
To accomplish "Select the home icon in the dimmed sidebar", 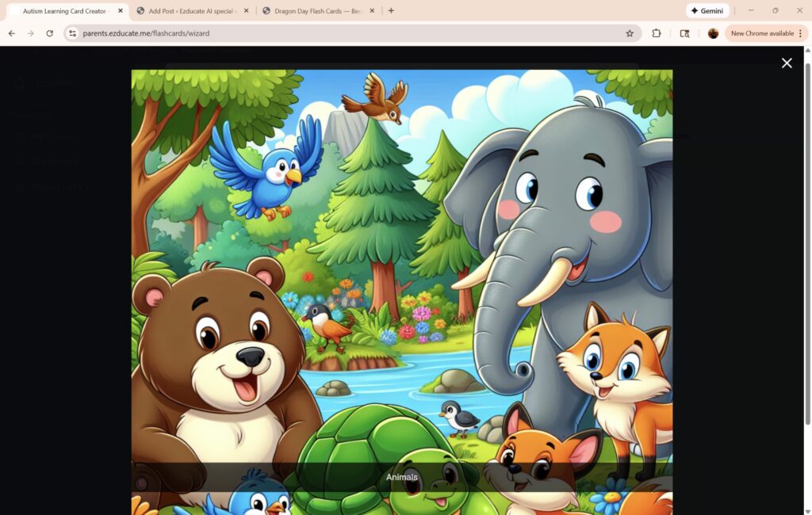I will click(18, 82).
